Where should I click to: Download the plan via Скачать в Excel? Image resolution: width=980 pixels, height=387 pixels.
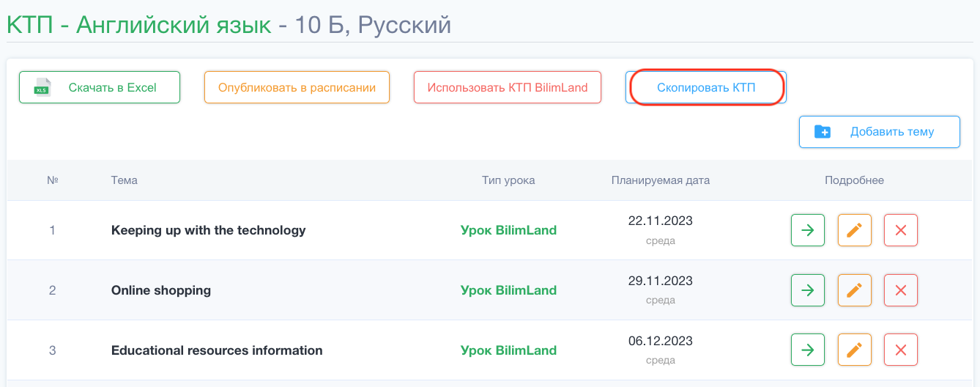coord(100,87)
